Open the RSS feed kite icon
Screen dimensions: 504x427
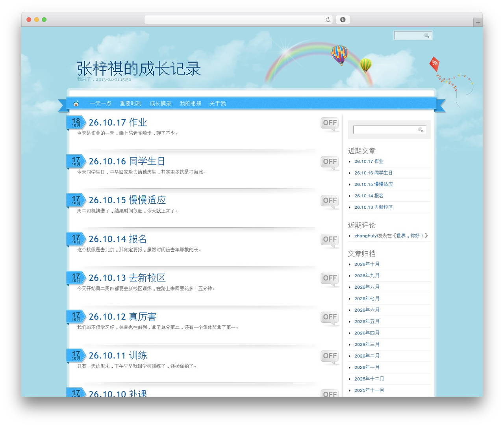point(435,64)
